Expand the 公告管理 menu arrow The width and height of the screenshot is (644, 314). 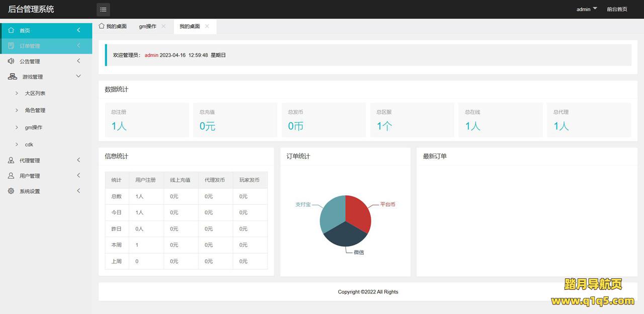pyautogui.click(x=78, y=61)
